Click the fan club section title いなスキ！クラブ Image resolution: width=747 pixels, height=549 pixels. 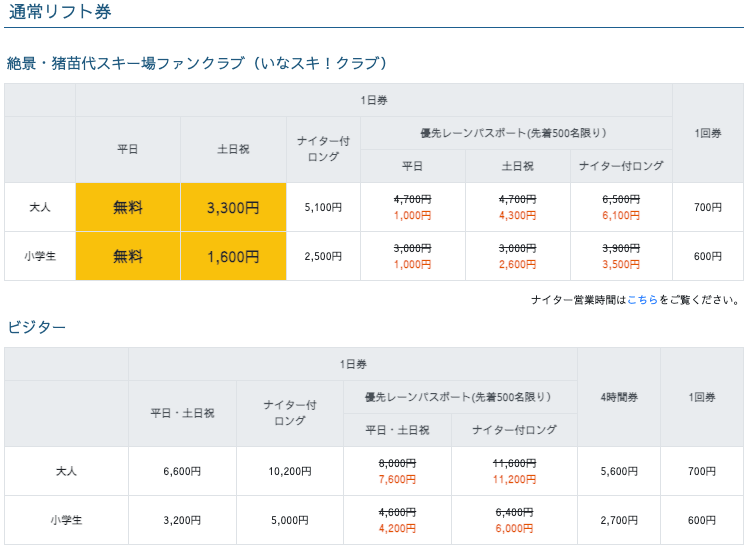[197, 63]
